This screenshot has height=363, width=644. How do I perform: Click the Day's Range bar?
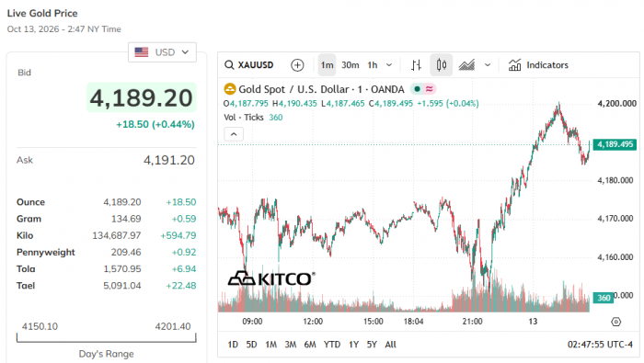pyautogui.click(x=107, y=338)
